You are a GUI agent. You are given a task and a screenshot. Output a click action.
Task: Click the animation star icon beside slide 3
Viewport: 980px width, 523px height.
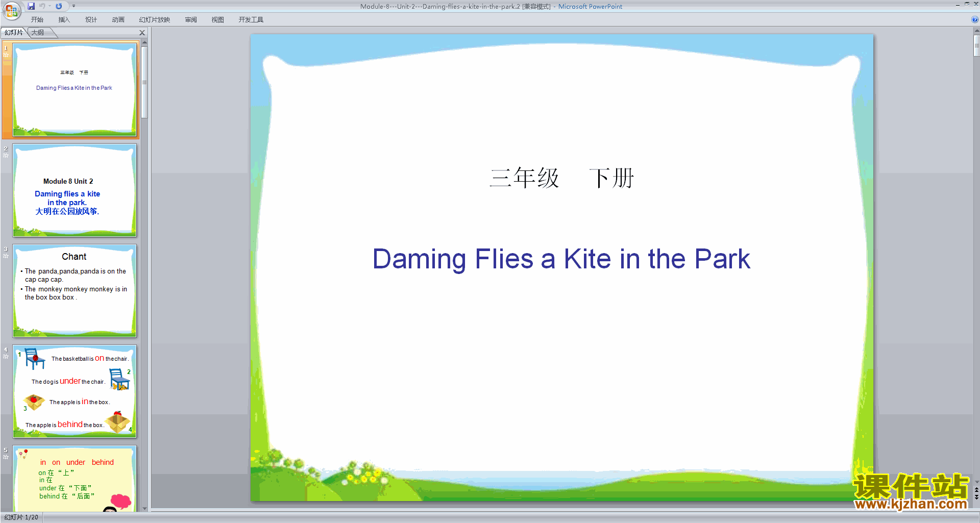[6, 256]
